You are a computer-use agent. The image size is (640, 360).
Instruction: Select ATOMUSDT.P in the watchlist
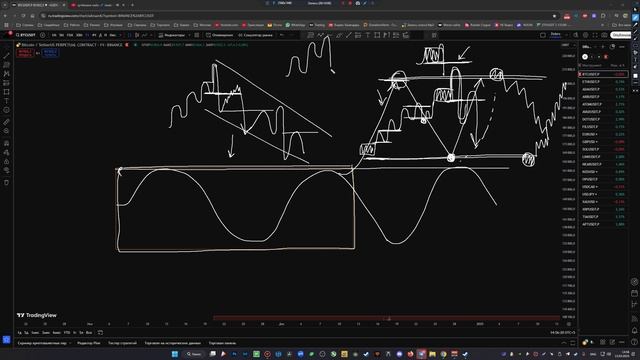click(603, 104)
